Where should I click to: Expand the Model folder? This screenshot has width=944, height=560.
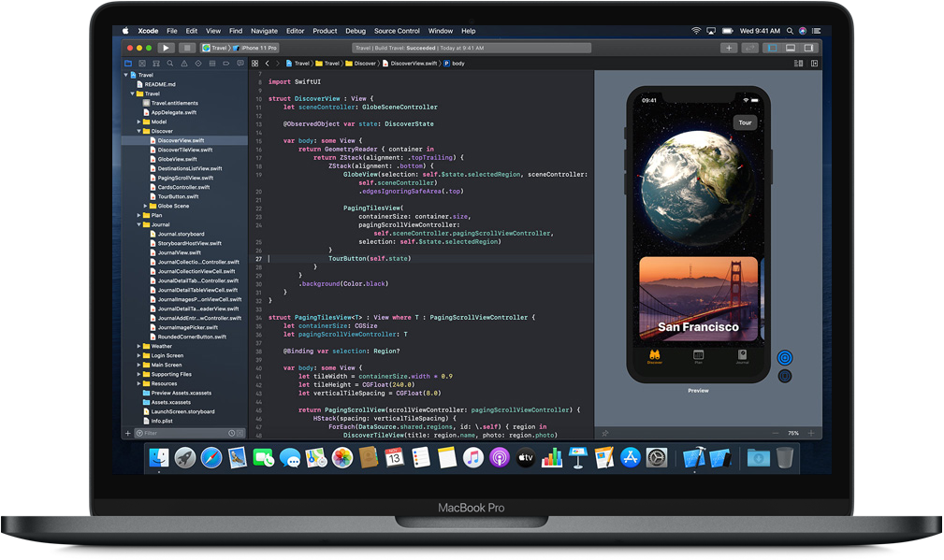[138, 122]
